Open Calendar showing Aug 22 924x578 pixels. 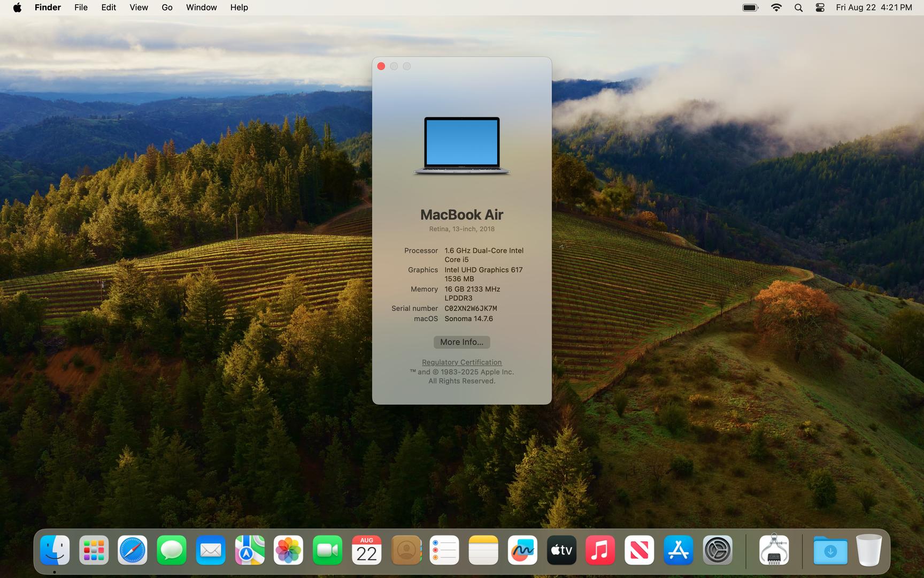[x=366, y=550]
